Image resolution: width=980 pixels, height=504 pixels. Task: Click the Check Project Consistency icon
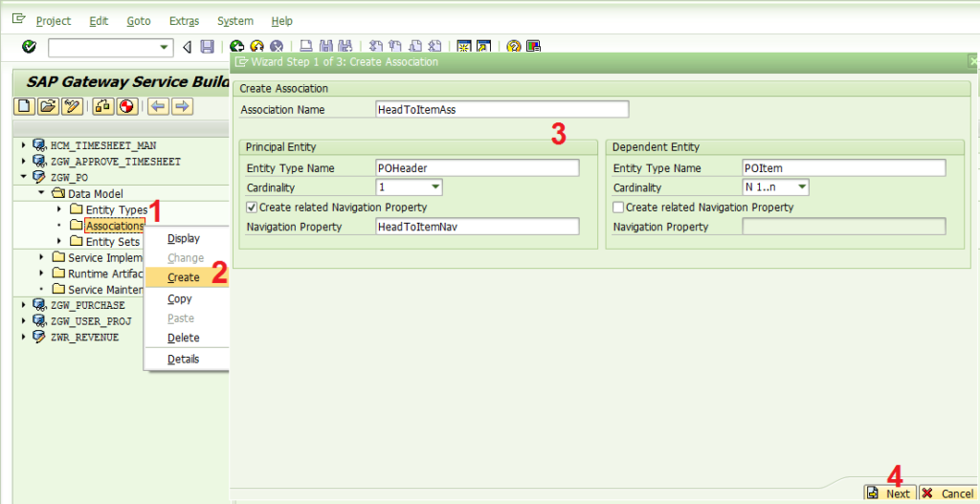coord(103,106)
